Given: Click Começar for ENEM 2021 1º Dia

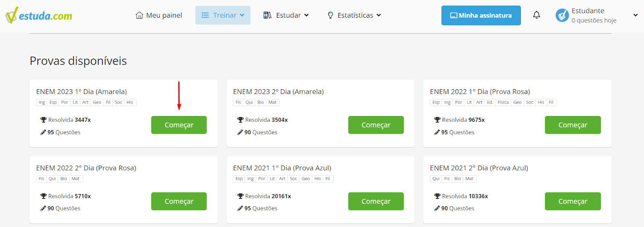Looking at the screenshot, I should click(376, 201).
